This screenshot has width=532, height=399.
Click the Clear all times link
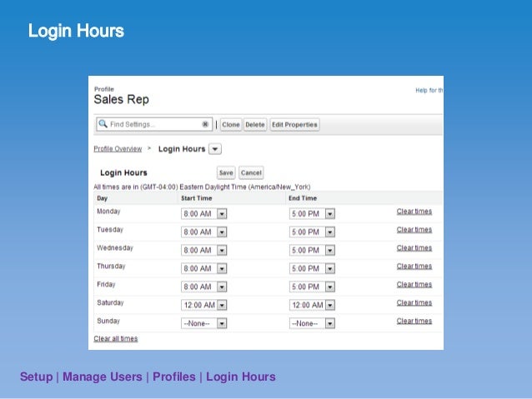coord(116,339)
